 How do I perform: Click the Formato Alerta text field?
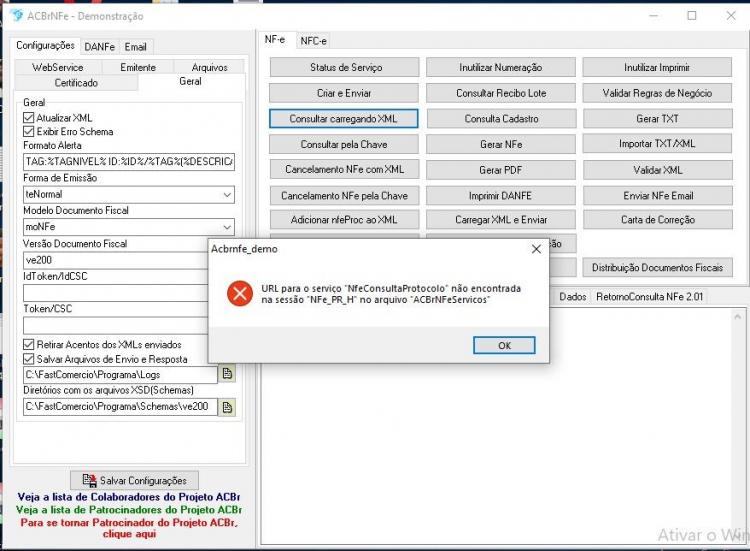[x=129, y=162]
